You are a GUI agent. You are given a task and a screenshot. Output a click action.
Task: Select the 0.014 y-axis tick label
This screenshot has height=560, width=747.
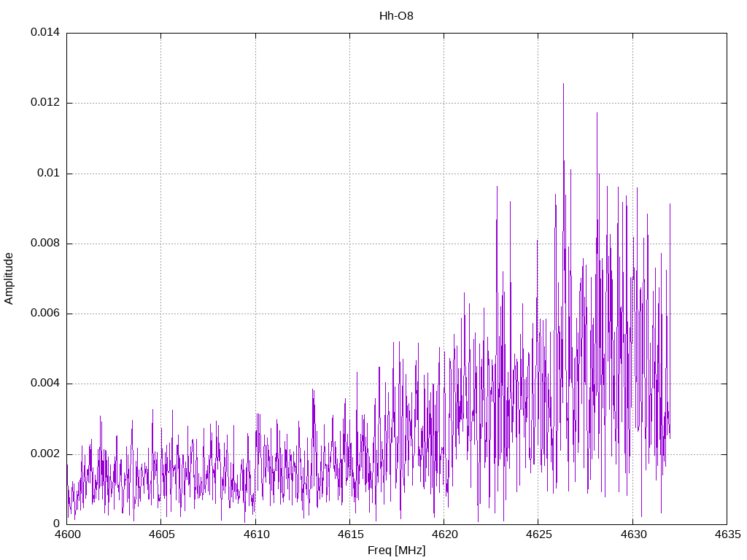click(x=44, y=33)
